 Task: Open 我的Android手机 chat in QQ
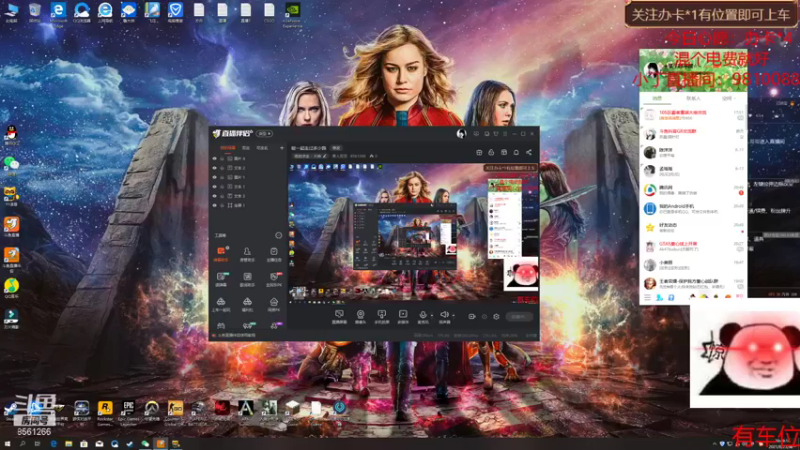[694, 209]
